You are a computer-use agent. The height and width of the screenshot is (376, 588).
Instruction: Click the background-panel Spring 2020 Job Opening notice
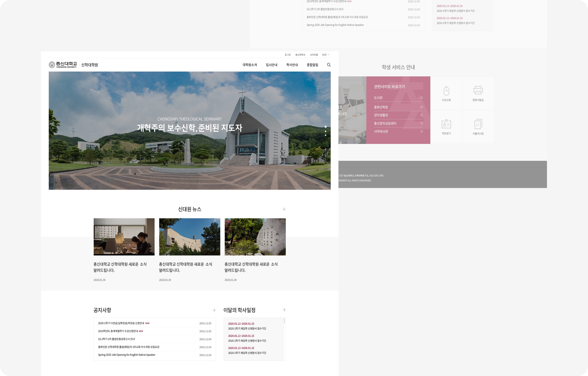(x=335, y=25)
